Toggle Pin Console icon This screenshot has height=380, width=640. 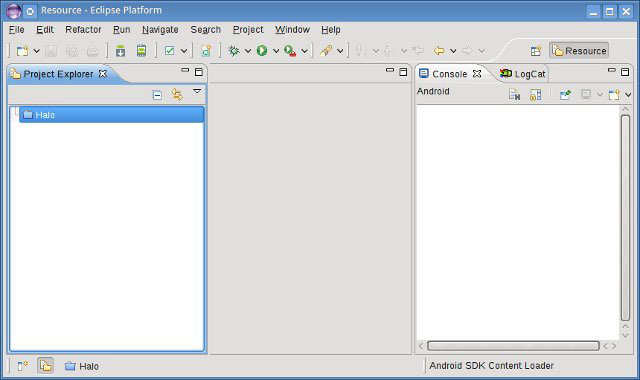click(x=565, y=95)
